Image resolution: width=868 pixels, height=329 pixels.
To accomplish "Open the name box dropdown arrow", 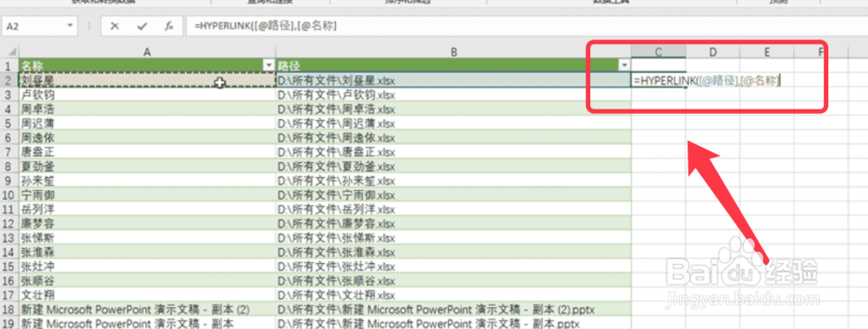I will [x=70, y=25].
